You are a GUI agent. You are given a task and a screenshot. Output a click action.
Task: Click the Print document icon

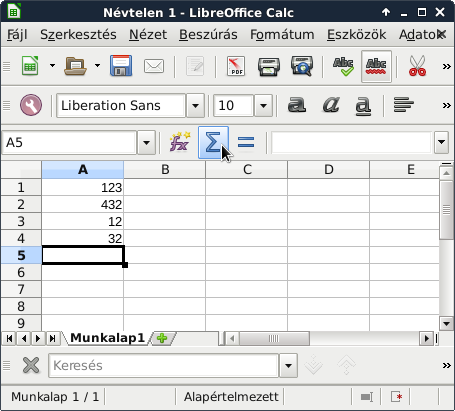269,66
